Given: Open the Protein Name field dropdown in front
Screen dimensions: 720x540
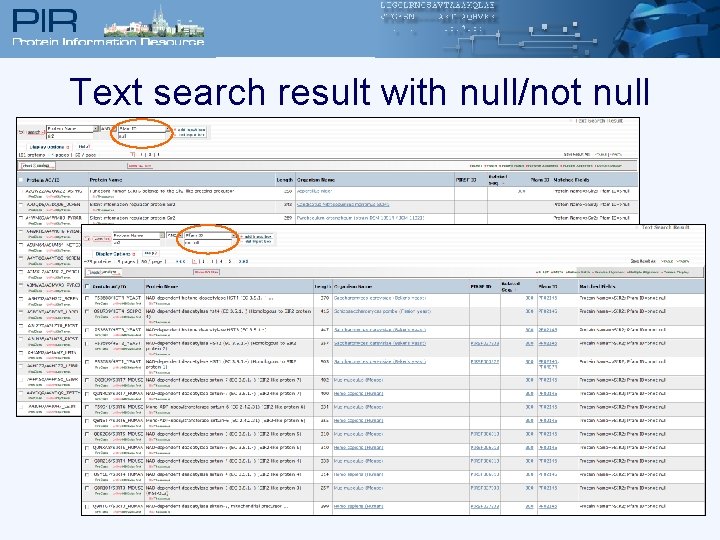Looking at the screenshot, I should click(162, 235).
